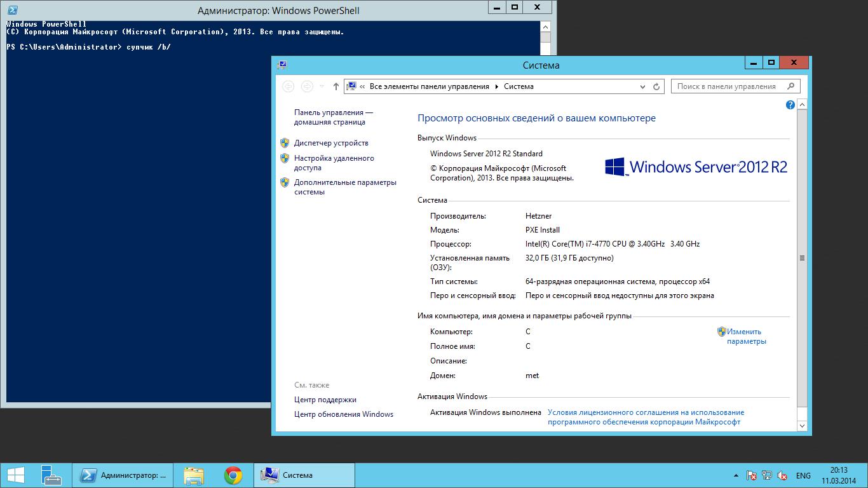
Task: Click address bar computer icon
Action: coord(351,86)
